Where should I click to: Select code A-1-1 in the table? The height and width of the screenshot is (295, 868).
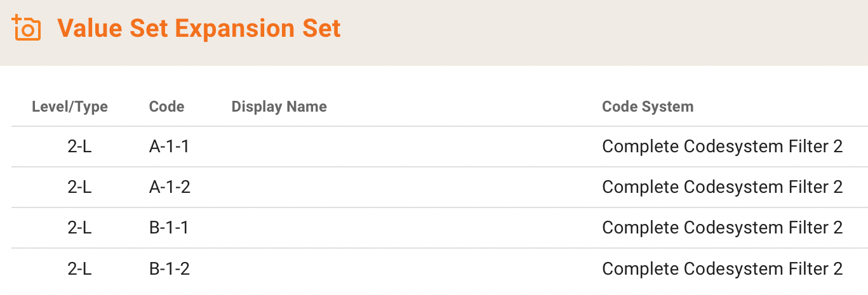point(170,147)
